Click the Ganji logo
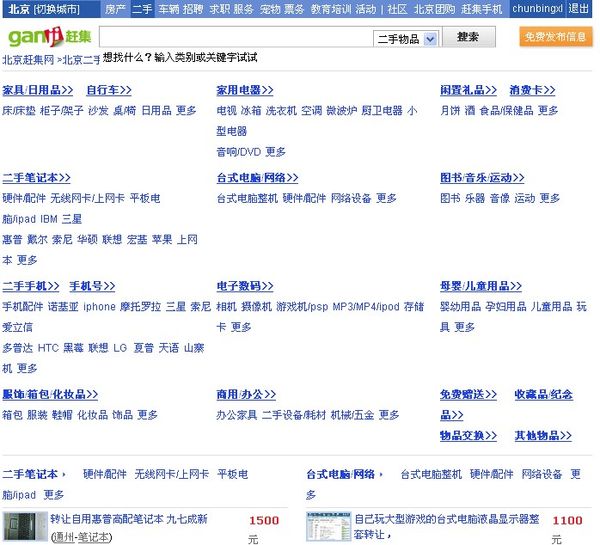The height and width of the screenshot is (545, 600). click(x=36, y=37)
